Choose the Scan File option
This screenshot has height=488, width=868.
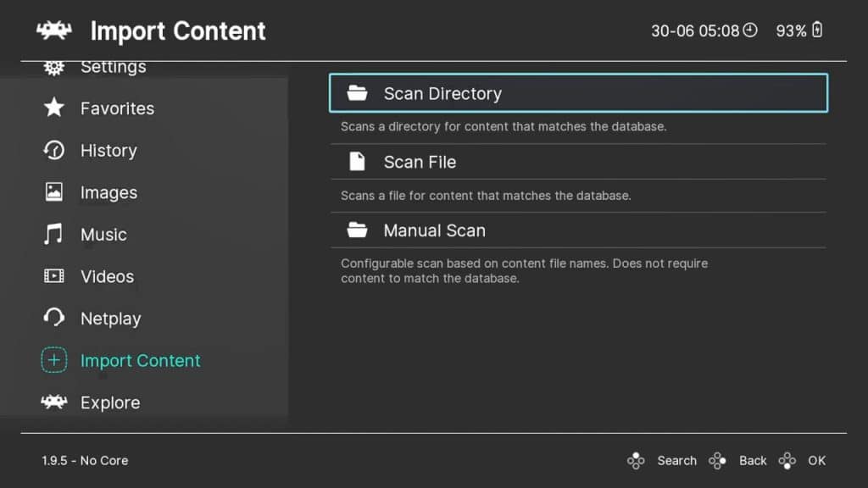[578, 162]
